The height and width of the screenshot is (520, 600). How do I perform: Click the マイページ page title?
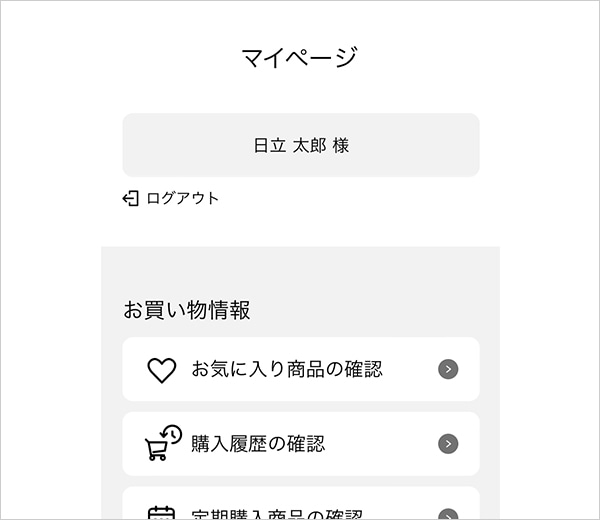point(299,57)
